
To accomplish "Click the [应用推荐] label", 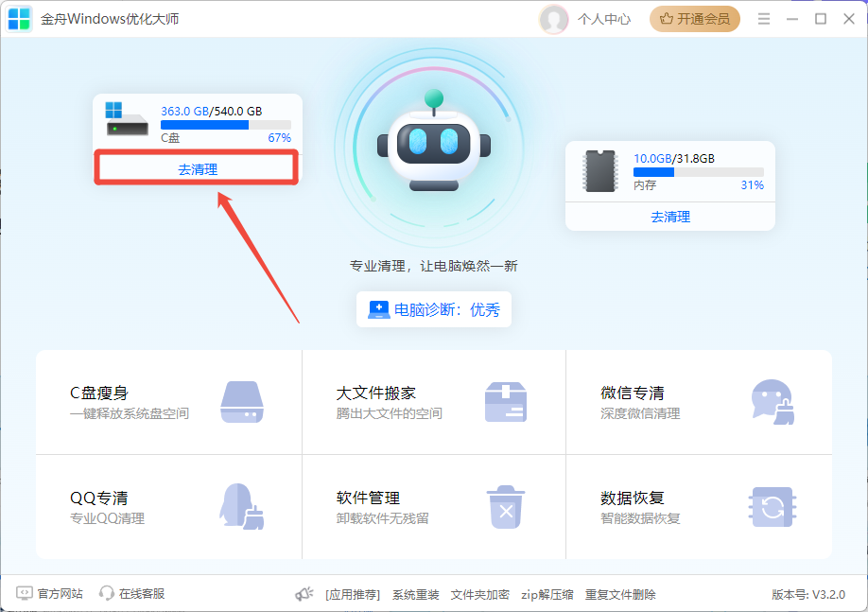I will pos(353,595).
